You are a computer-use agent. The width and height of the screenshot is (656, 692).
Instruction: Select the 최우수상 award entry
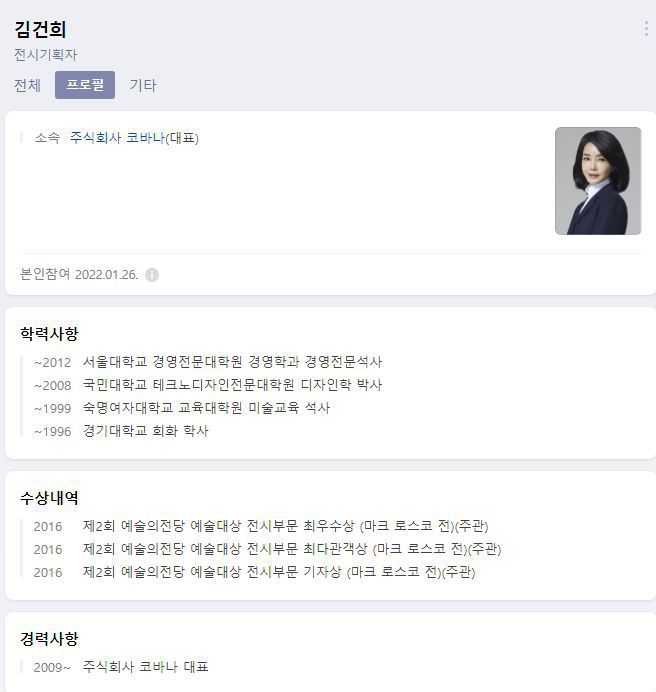261,526
